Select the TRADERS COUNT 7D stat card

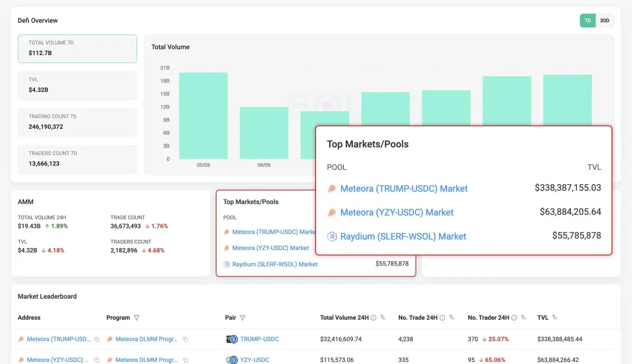point(77,159)
